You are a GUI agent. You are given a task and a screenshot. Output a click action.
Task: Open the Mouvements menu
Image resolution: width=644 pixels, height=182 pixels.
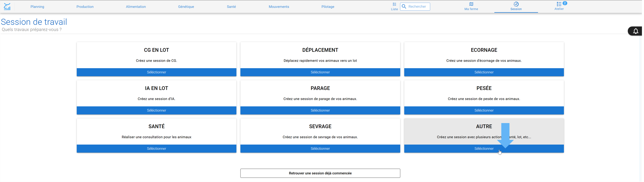point(279,7)
